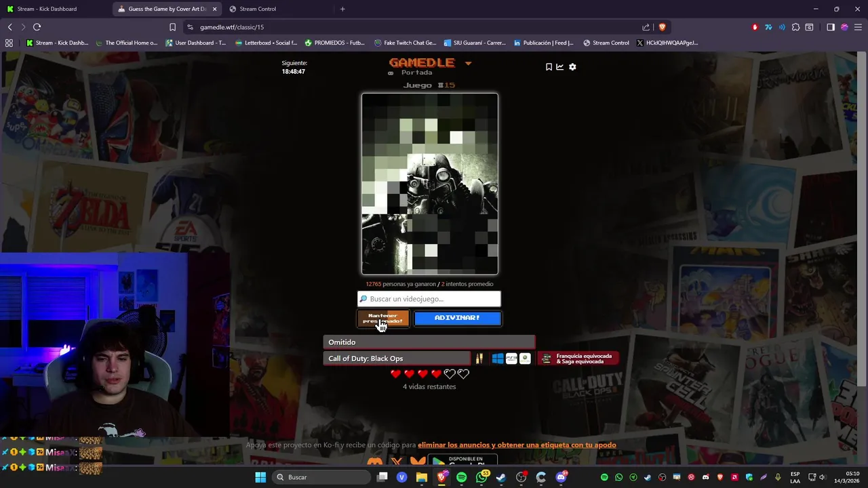Open Task View from the taskbar

pyautogui.click(x=382, y=477)
